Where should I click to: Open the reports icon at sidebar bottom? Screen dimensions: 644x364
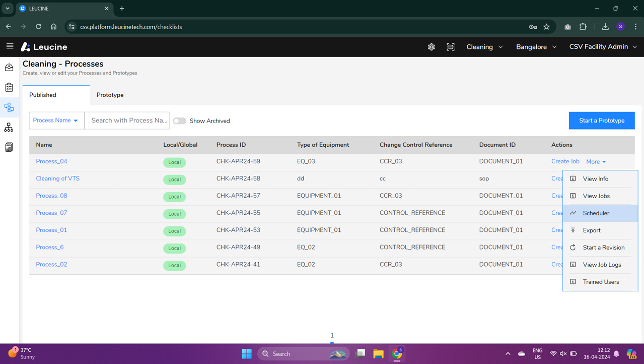tap(9, 147)
